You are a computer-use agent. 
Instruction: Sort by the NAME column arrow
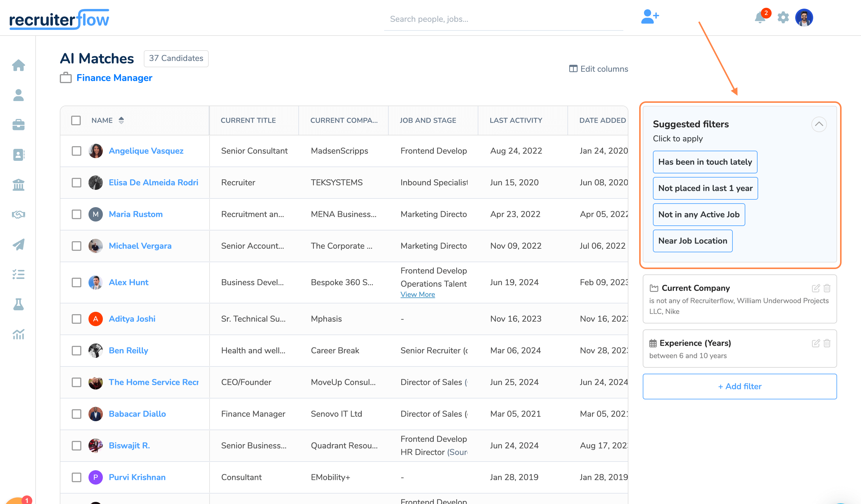coord(121,120)
